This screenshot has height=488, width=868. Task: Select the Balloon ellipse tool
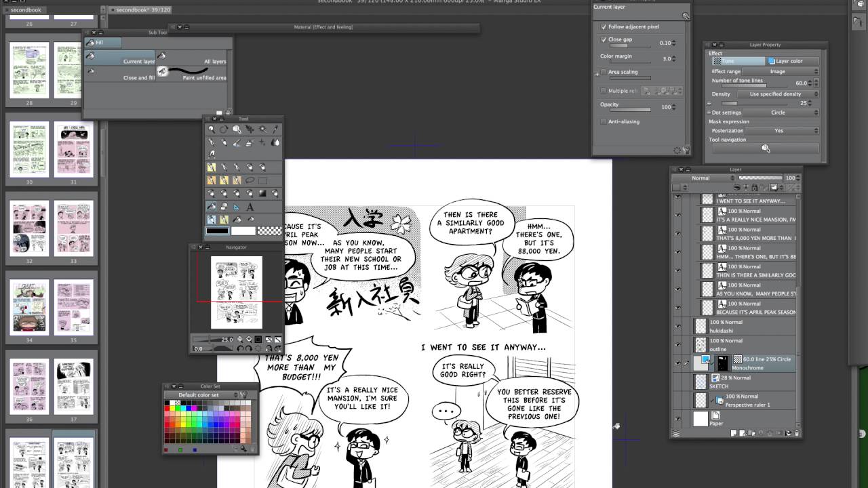click(x=250, y=180)
